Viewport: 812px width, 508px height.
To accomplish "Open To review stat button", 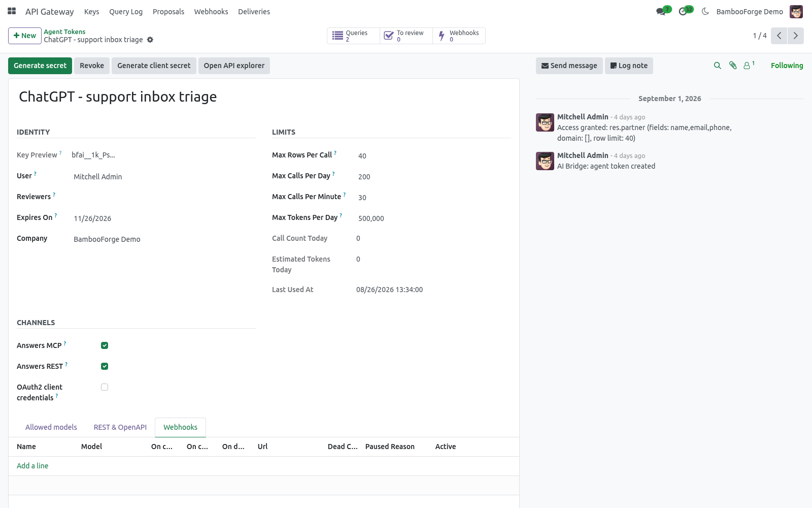I will click(x=407, y=36).
